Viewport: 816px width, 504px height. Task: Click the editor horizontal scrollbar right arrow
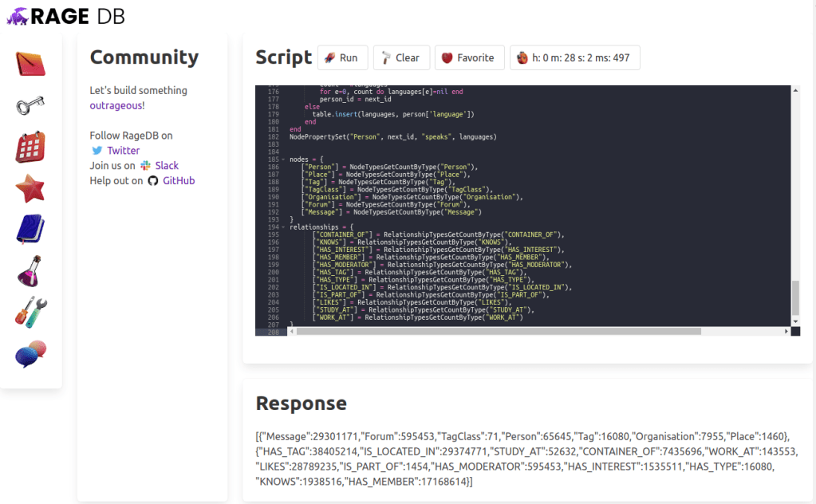pyautogui.click(x=786, y=331)
